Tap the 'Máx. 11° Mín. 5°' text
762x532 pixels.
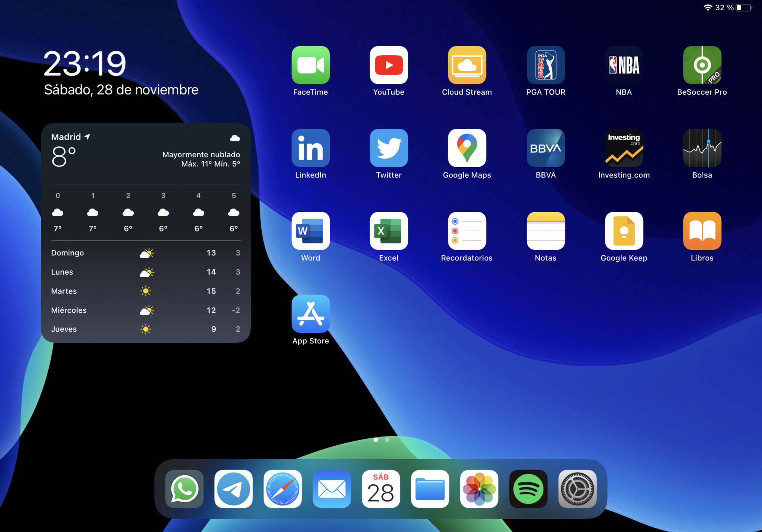click(211, 164)
